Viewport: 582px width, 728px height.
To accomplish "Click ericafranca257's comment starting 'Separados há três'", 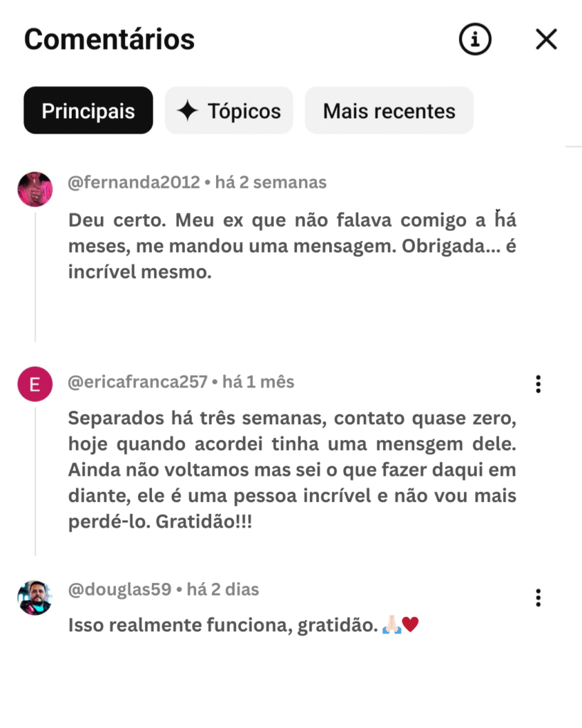I will [x=292, y=470].
